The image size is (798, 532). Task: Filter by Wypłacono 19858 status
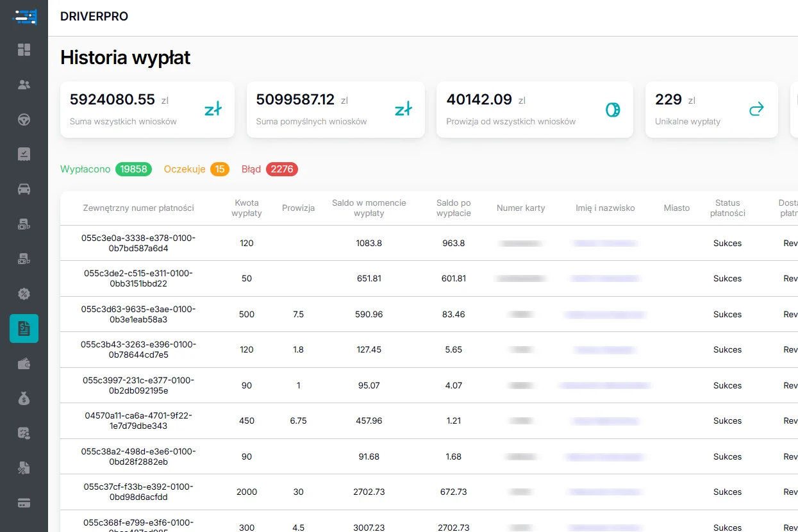[x=106, y=169]
